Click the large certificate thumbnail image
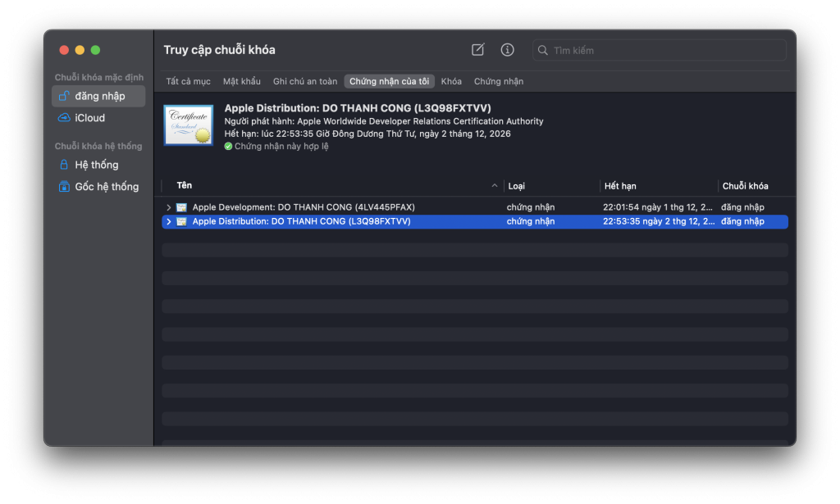 click(189, 125)
